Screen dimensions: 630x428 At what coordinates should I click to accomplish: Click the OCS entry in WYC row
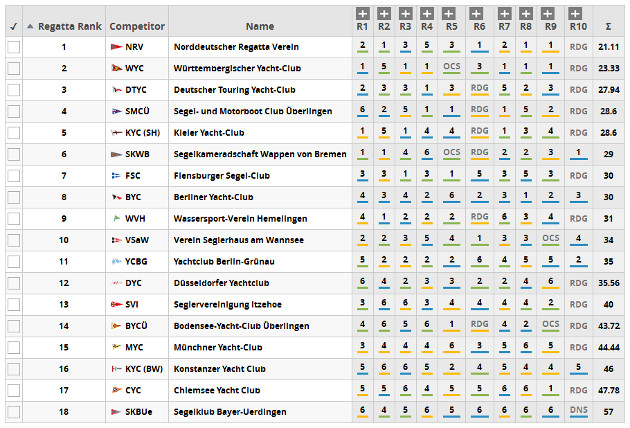(x=452, y=66)
